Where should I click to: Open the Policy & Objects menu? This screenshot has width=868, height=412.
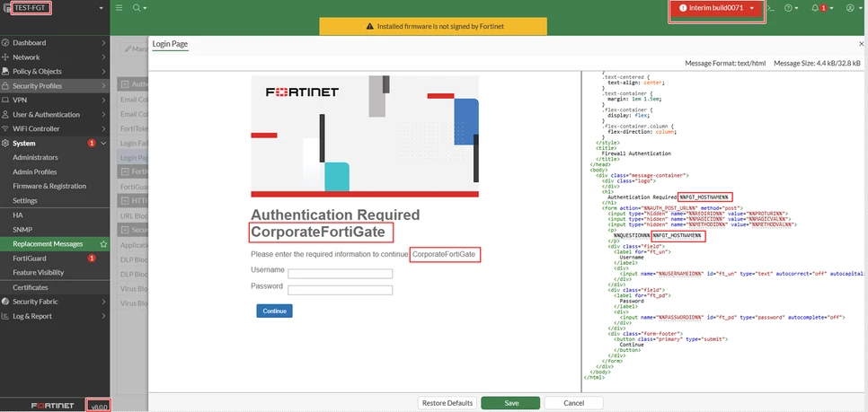pos(55,71)
